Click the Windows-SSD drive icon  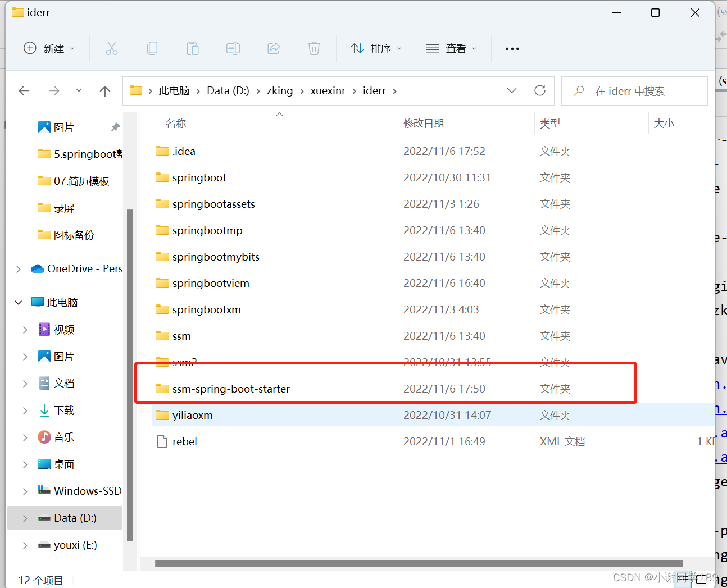[44, 490]
